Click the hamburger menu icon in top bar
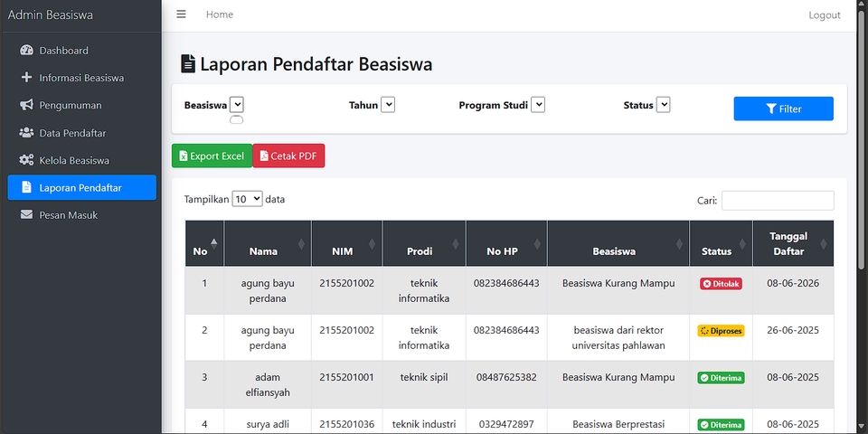The image size is (868, 434). pos(181,14)
